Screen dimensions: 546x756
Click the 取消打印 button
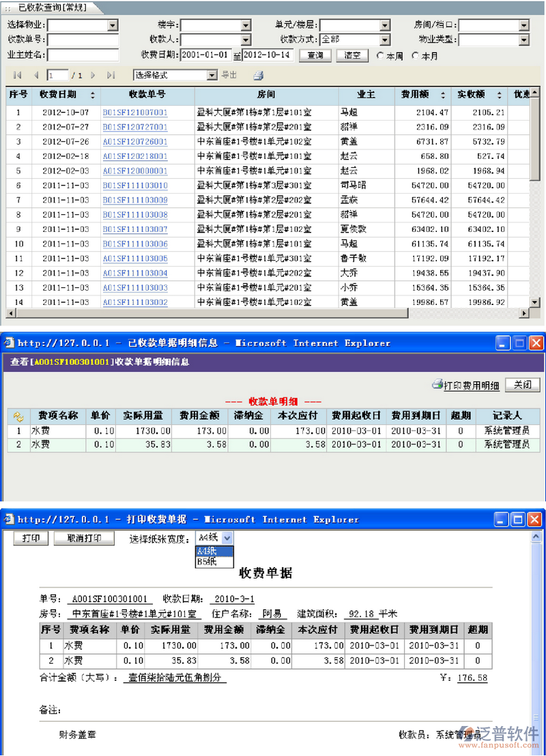pyautogui.click(x=85, y=538)
